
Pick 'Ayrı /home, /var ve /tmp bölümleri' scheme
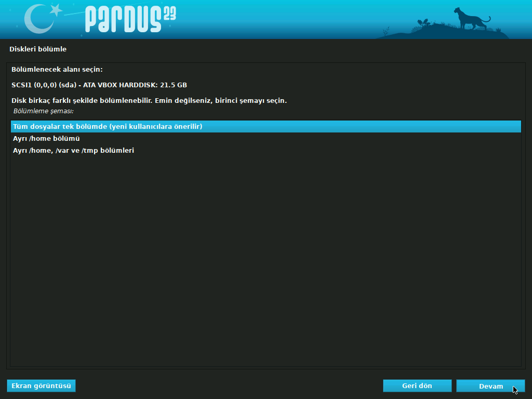click(265, 150)
